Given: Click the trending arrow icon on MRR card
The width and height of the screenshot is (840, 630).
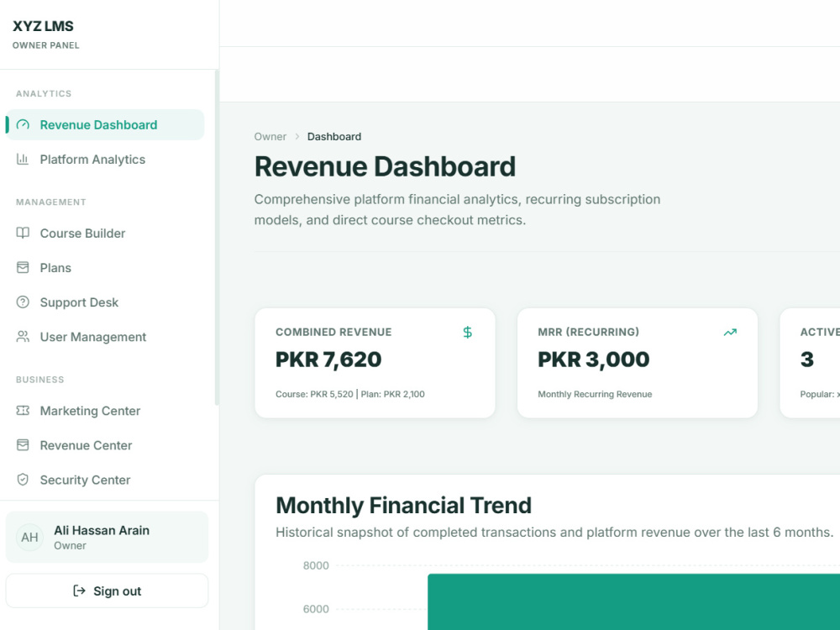Looking at the screenshot, I should (730, 332).
